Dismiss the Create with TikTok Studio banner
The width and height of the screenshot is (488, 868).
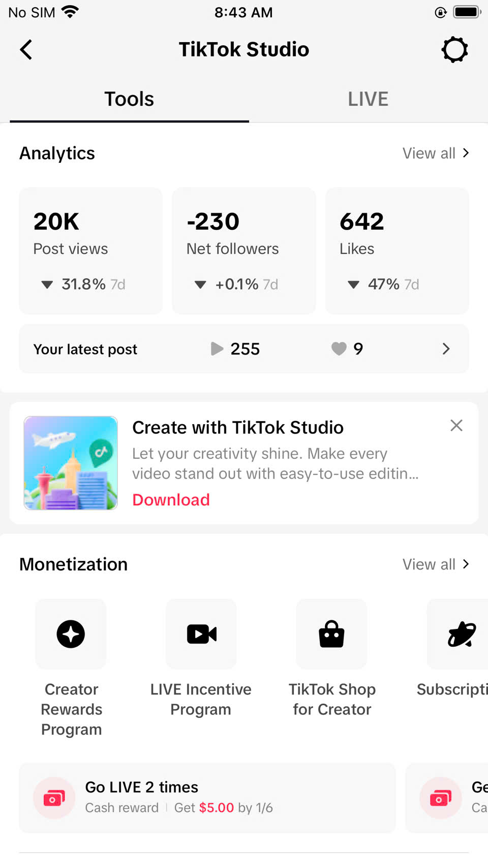coord(456,426)
